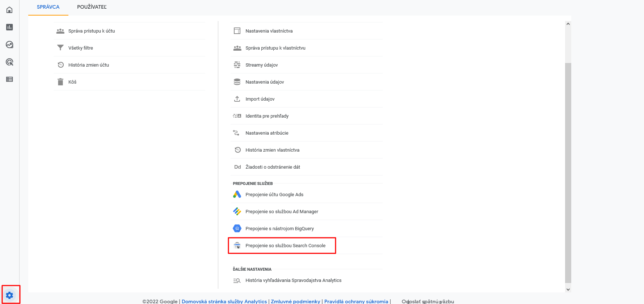This screenshot has width=644, height=304.
Task: Switch to the POUŽÍVATEĽ tab
Action: (x=92, y=7)
